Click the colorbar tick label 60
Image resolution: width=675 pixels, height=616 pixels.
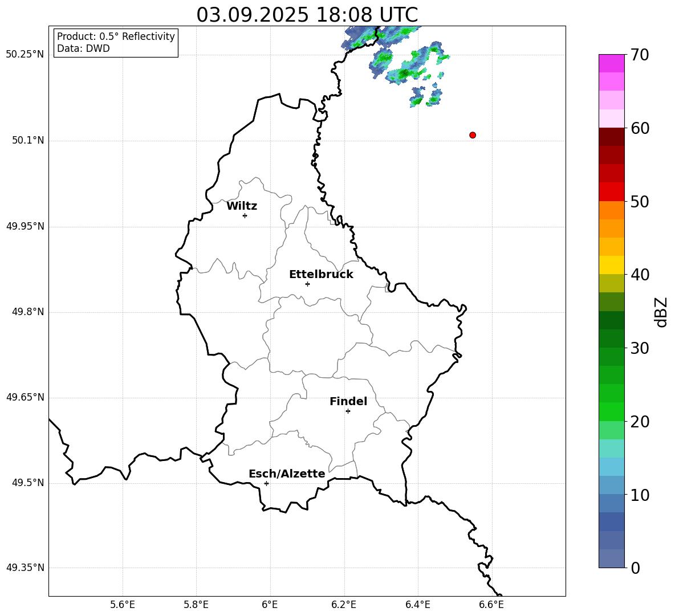coord(640,128)
